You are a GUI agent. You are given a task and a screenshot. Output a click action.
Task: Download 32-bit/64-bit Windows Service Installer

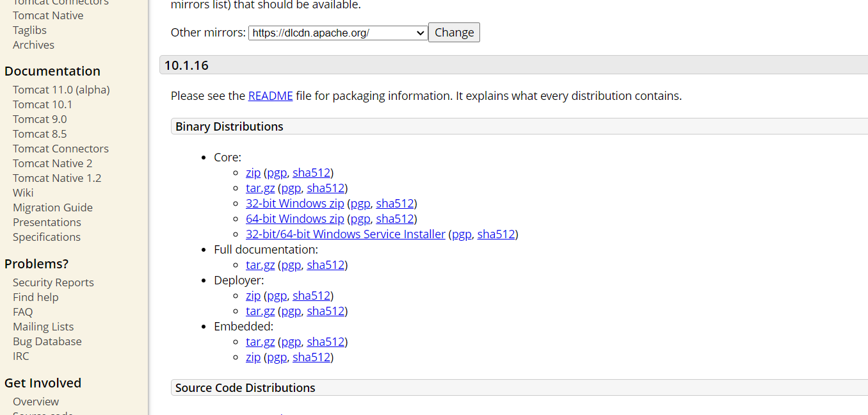(346, 234)
